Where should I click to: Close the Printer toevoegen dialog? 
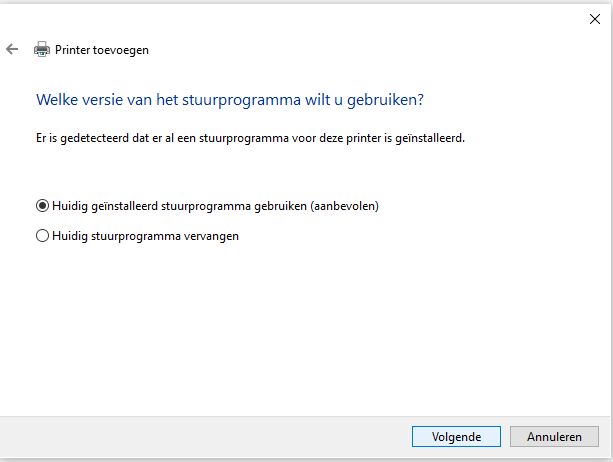tap(595, 17)
